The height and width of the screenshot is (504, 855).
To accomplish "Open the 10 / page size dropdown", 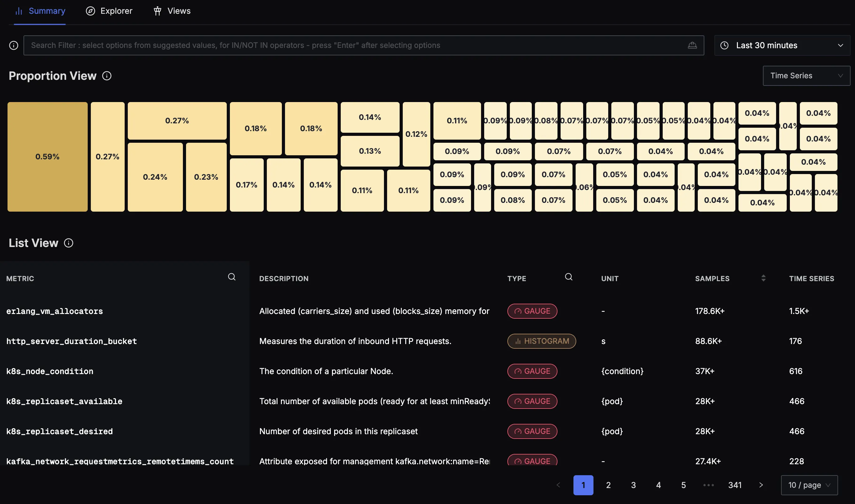I will (809, 485).
